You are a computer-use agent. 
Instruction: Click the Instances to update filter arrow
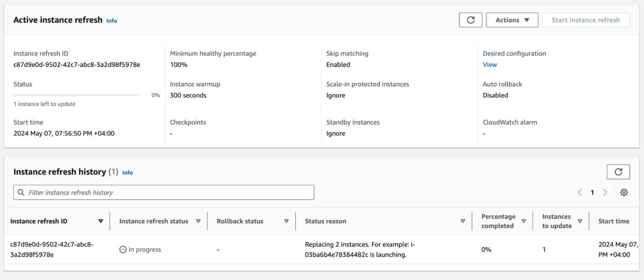click(x=580, y=221)
